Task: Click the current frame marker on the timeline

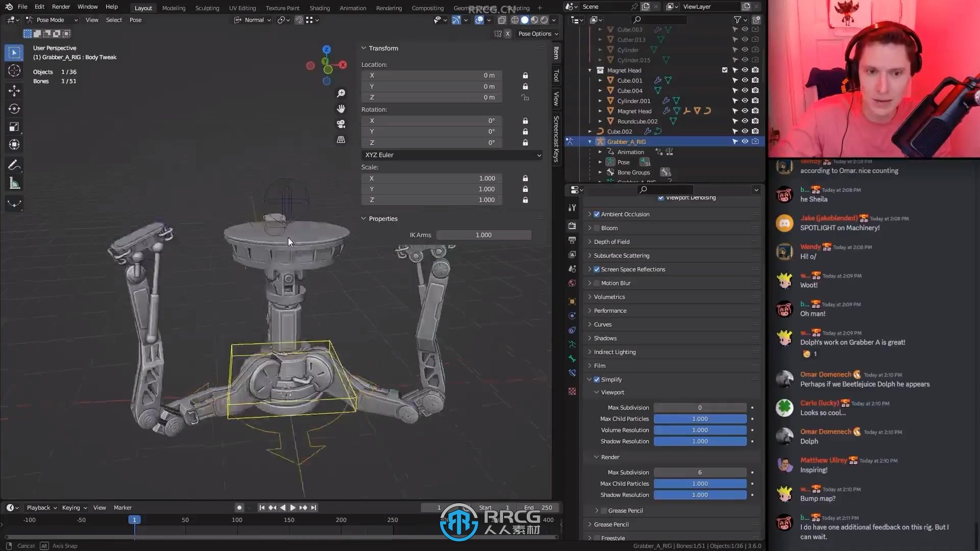Action: click(134, 520)
